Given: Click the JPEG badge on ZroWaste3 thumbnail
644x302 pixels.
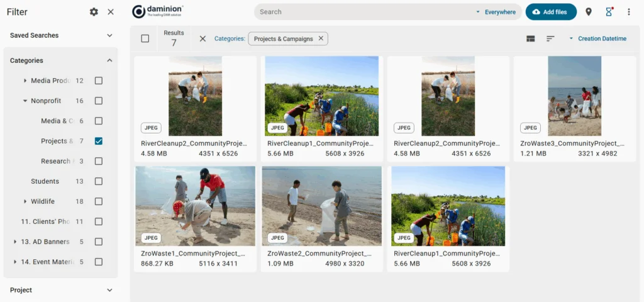Looking at the screenshot, I should pos(530,128).
